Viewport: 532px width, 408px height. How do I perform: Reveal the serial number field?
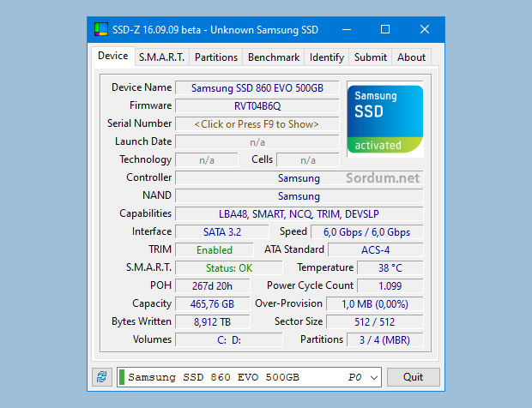[x=257, y=124]
